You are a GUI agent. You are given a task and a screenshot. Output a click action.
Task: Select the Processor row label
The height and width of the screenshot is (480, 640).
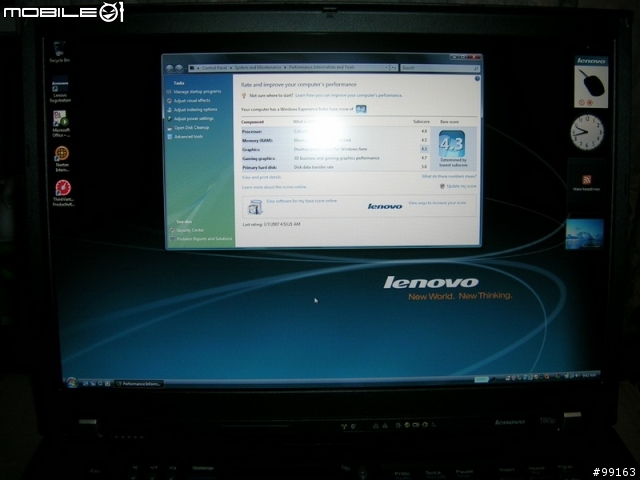tap(252, 131)
